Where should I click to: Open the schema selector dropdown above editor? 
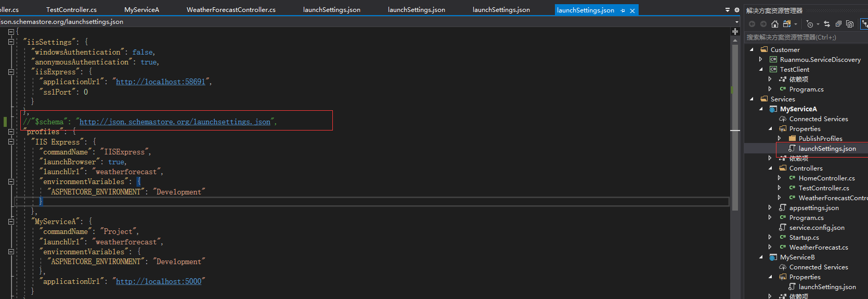pyautogui.click(x=736, y=22)
